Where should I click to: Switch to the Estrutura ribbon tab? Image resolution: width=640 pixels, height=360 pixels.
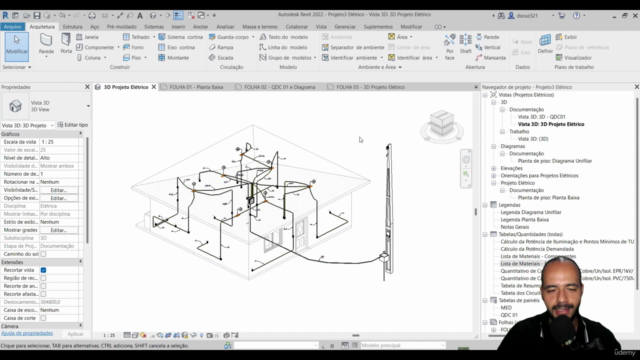tap(72, 27)
